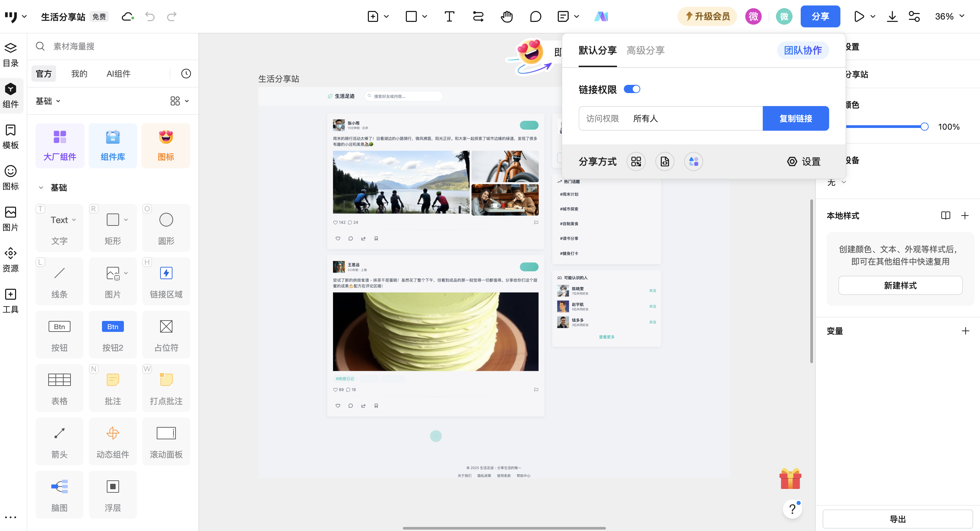Select the Text tool in top toolbar
Viewport: 980px width, 531px height.
point(449,16)
